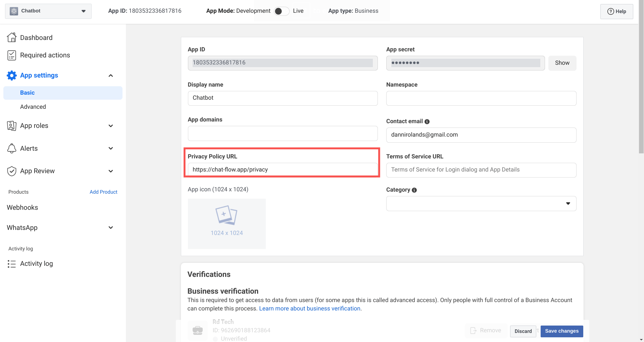Collapse the App settings section chevron
The width and height of the screenshot is (644, 342).
[111, 76]
